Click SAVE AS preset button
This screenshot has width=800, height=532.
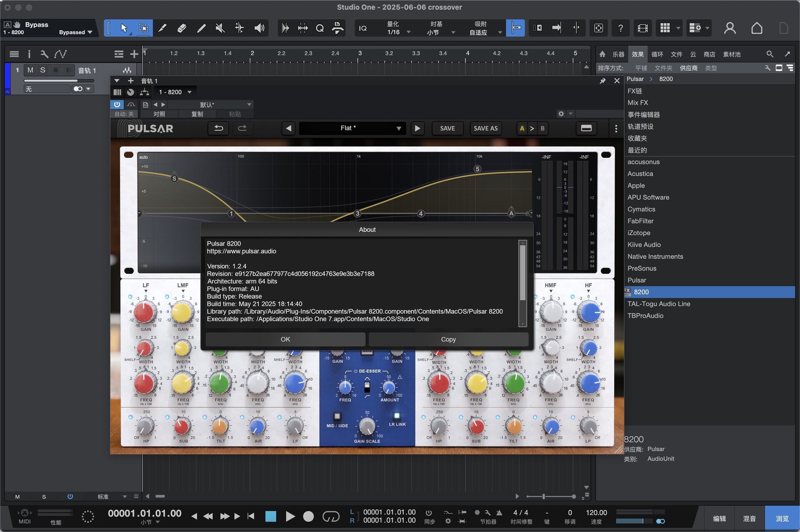pos(485,128)
